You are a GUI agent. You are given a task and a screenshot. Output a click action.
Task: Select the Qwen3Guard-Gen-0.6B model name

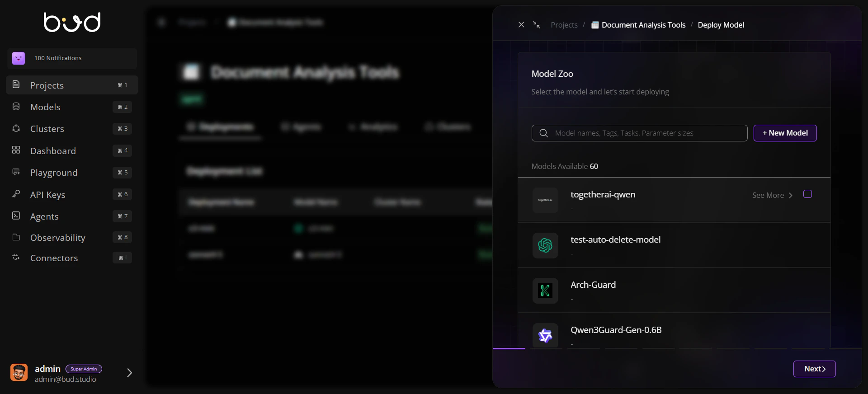[x=616, y=330]
